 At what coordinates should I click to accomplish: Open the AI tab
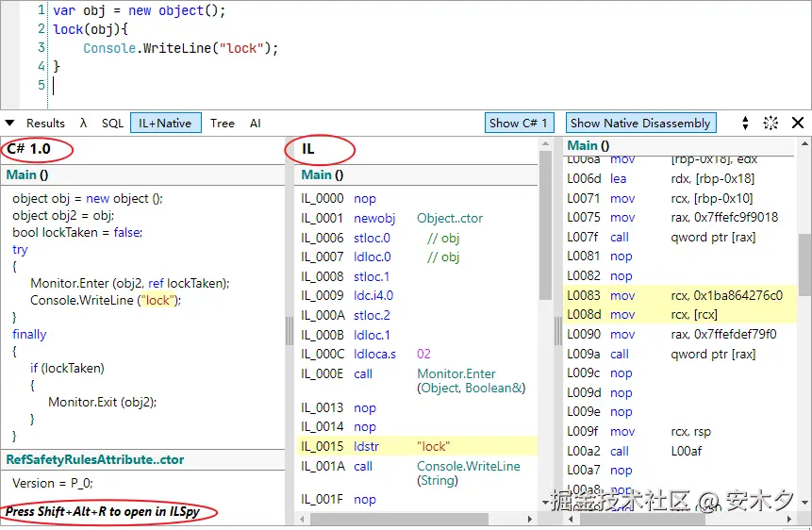[255, 124]
